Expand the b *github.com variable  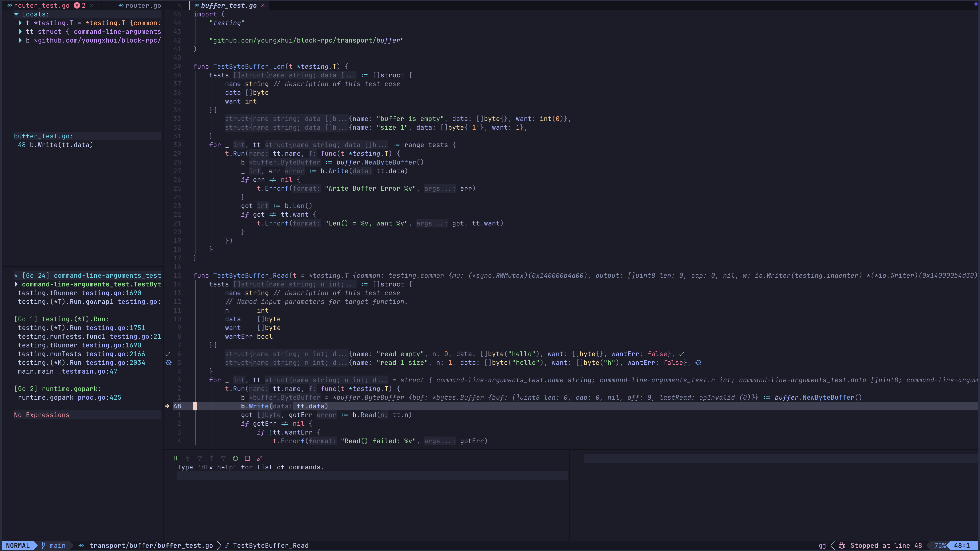(x=20, y=40)
